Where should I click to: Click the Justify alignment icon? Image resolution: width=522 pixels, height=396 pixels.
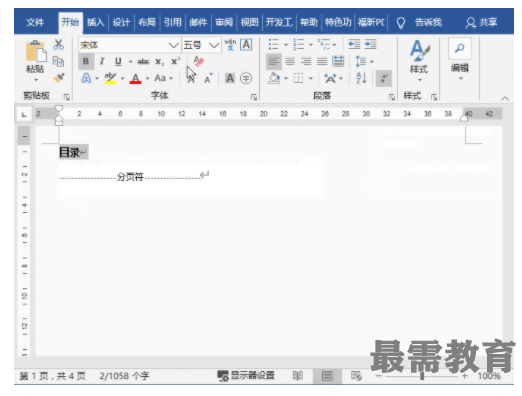coord(322,61)
